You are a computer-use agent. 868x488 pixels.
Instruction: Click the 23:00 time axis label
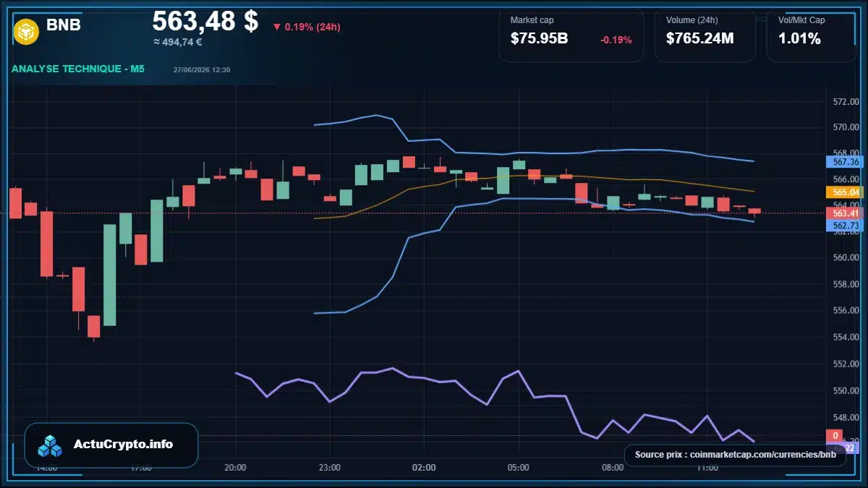[330, 468]
